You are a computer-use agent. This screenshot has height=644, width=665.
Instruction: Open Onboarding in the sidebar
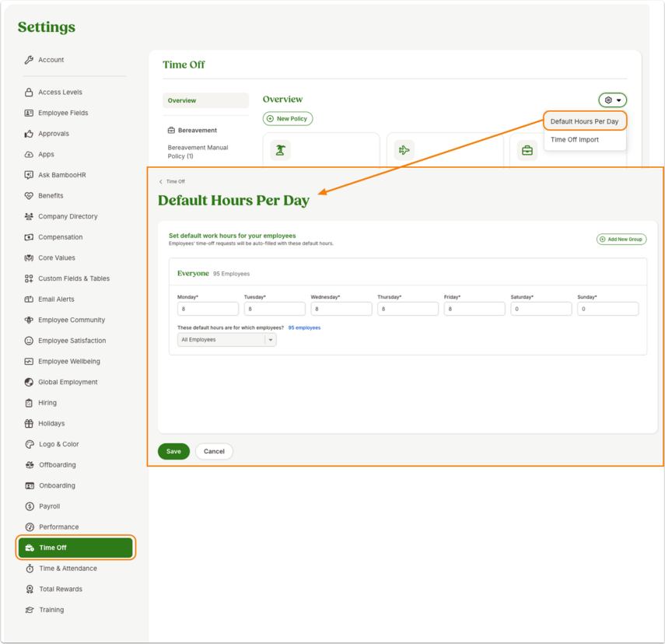tap(57, 486)
